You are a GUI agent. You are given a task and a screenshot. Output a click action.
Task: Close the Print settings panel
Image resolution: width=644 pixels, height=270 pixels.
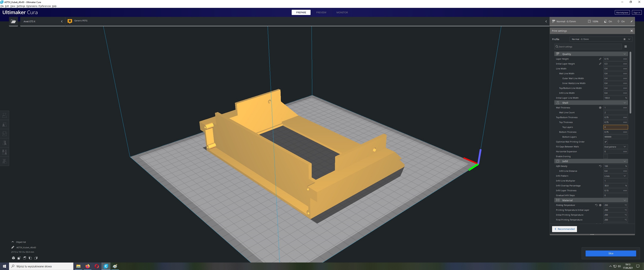(632, 31)
